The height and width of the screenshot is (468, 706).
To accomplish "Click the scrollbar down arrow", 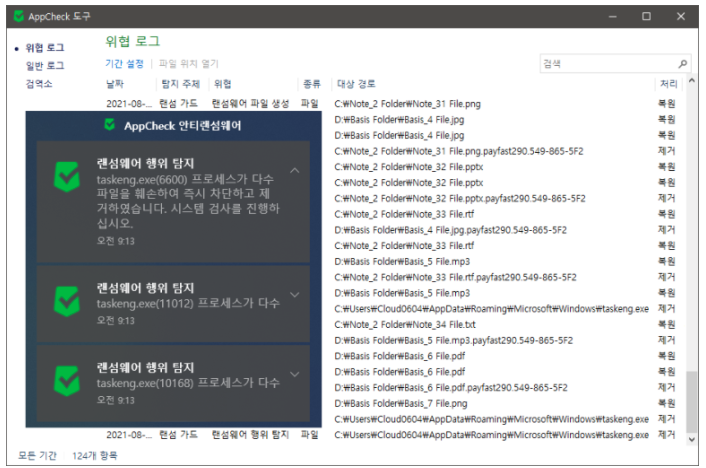I will coord(692,440).
